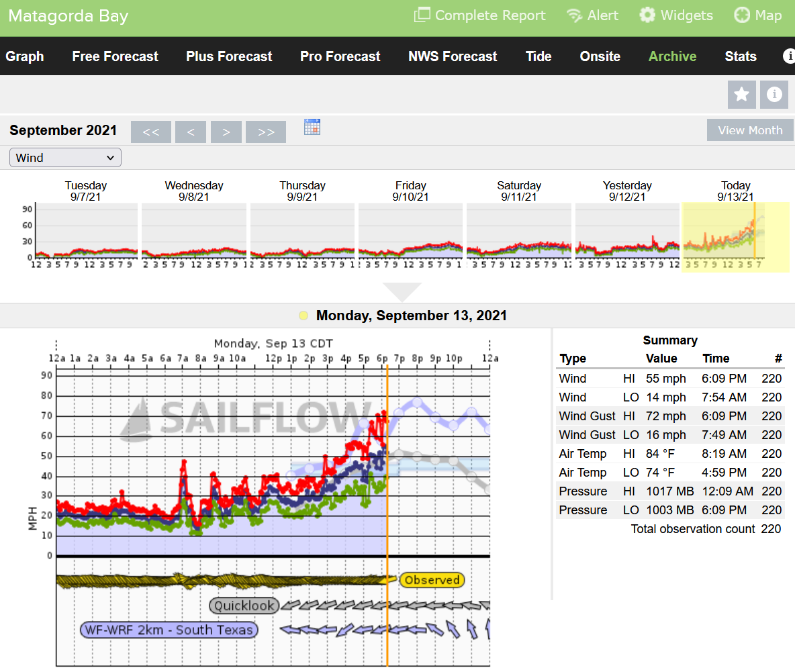
Task: Click the Quicklook legend label
Action: click(244, 606)
